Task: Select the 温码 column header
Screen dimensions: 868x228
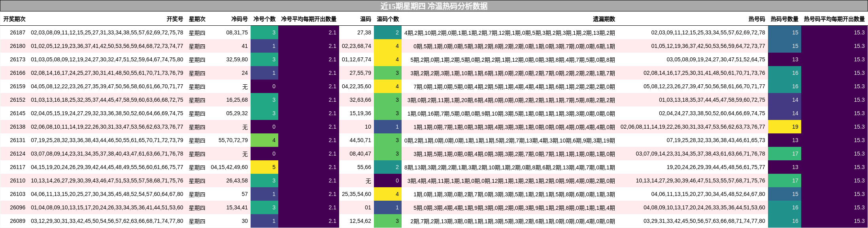Action: click(366, 19)
